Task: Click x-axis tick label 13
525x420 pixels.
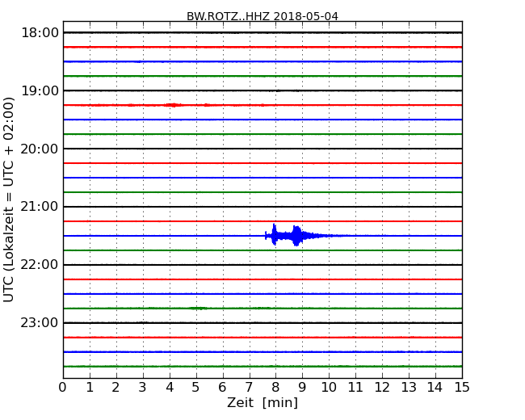Action: click(409, 388)
